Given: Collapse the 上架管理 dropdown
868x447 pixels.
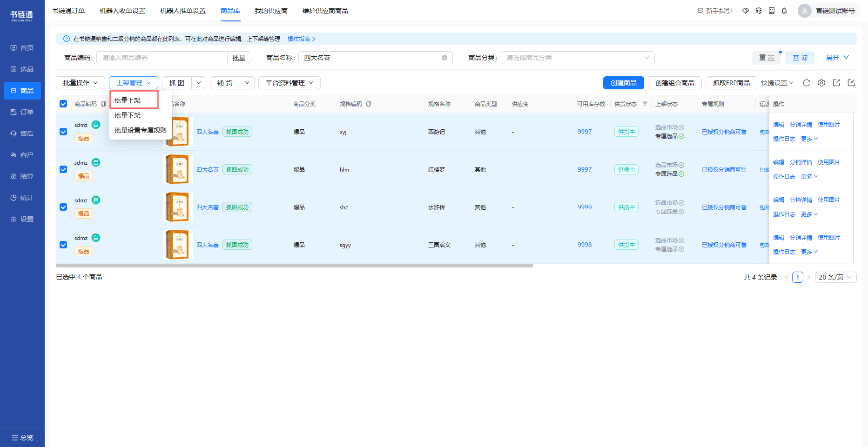Looking at the screenshot, I should (134, 83).
